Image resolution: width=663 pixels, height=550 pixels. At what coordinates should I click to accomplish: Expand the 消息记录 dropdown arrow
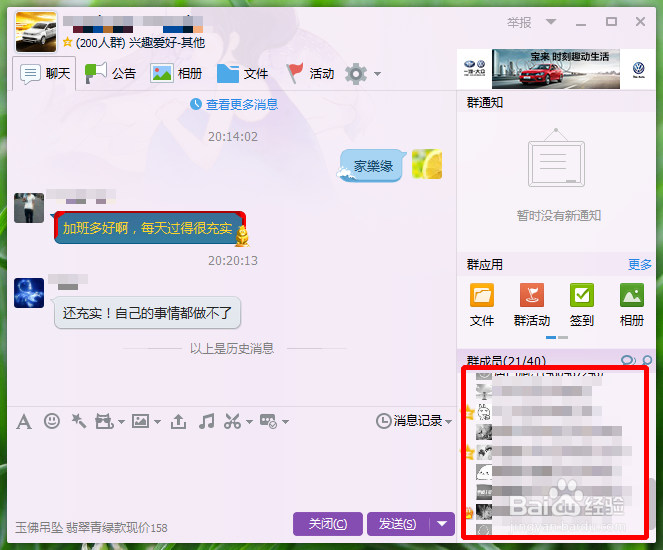[448, 421]
